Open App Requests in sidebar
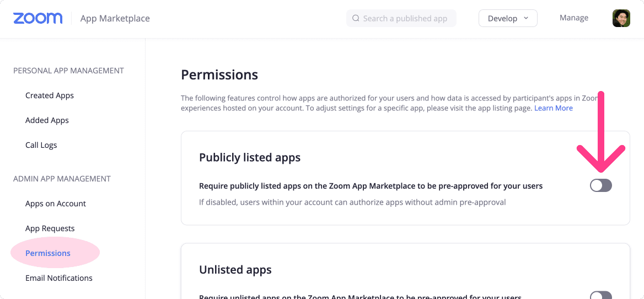The height and width of the screenshot is (299, 644). [50, 228]
